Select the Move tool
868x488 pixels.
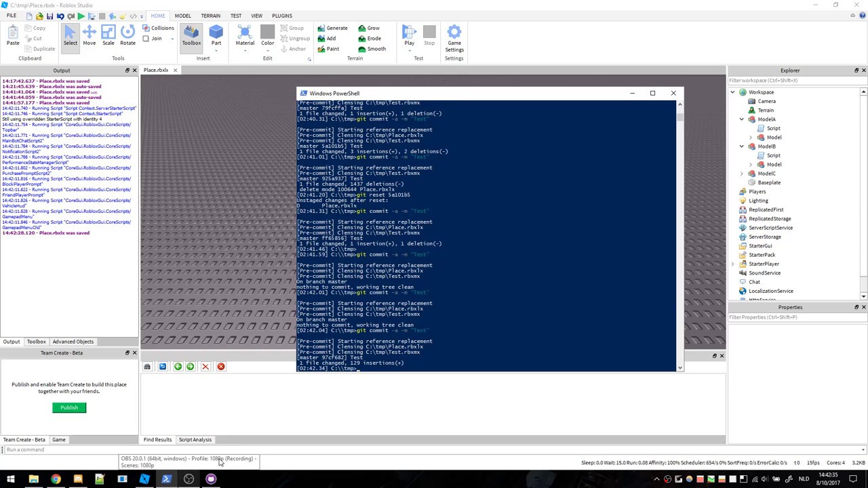tap(90, 36)
